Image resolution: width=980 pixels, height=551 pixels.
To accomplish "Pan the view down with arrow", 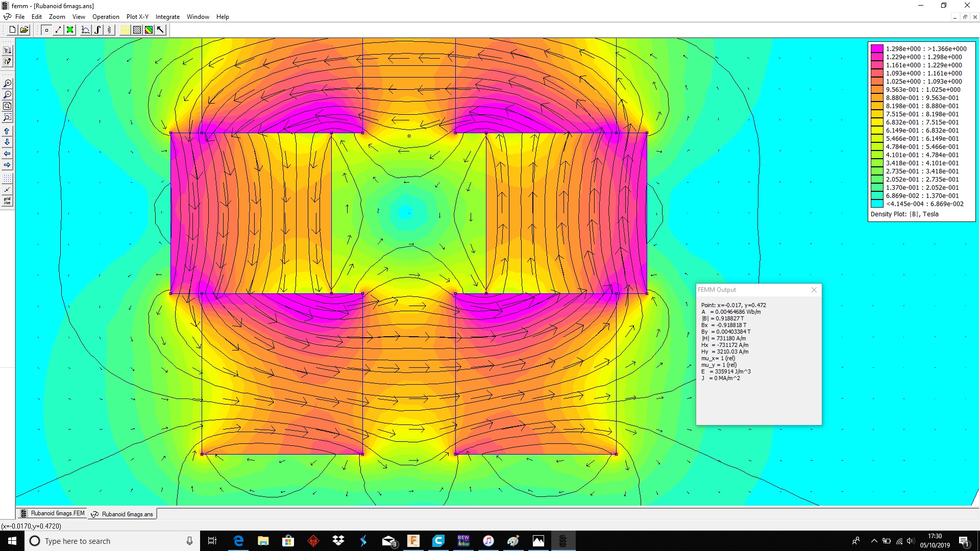I will pyautogui.click(x=7, y=142).
